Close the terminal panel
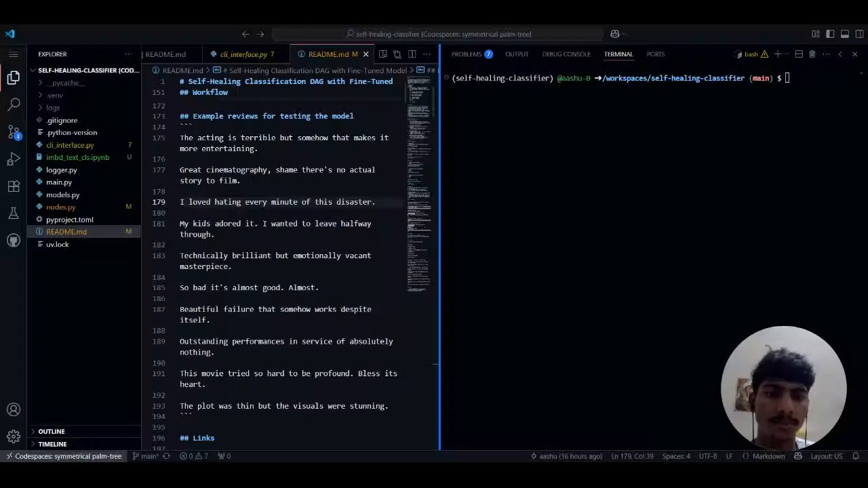This screenshot has height=488, width=868. pos(854,54)
